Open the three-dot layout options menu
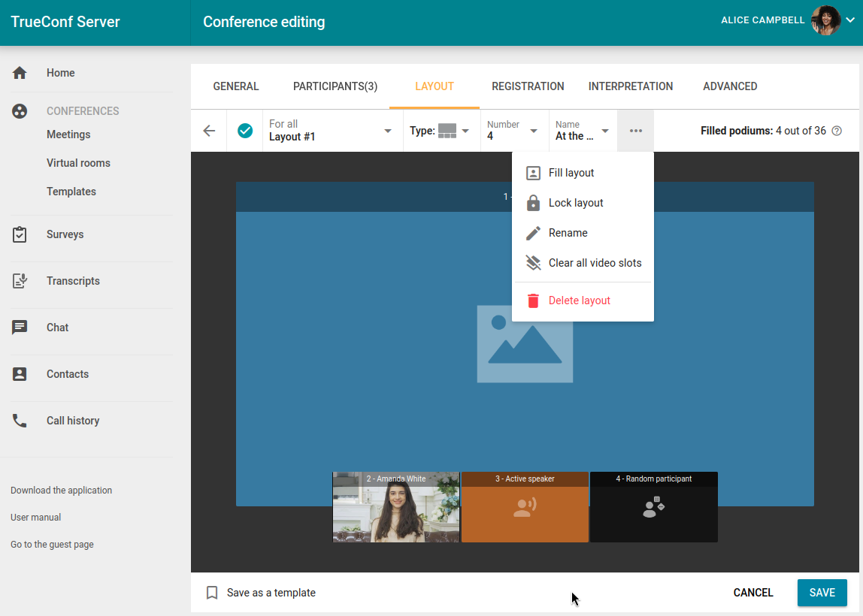The image size is (863, 616). click(x=636, y=131)
